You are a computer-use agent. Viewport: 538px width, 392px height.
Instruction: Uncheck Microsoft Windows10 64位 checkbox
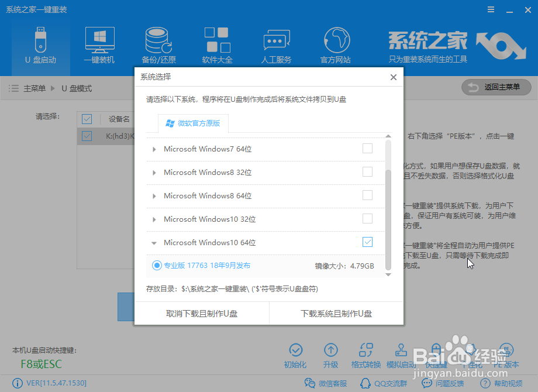pyautogui.click(x=367, y=242)
